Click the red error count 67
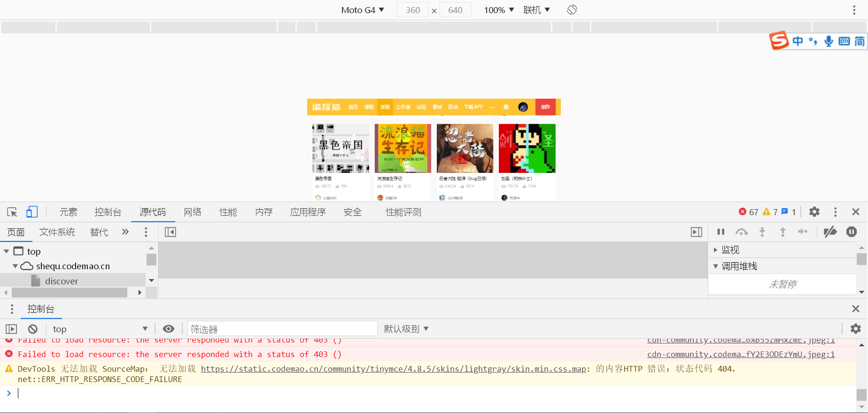This screenshot has height=413, width=868. tap(748, 212)
